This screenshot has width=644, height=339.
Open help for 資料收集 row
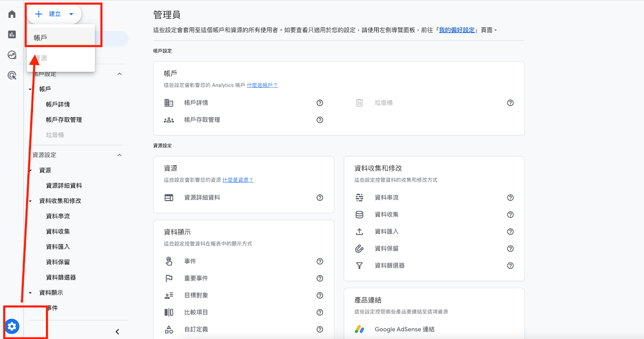510,215
